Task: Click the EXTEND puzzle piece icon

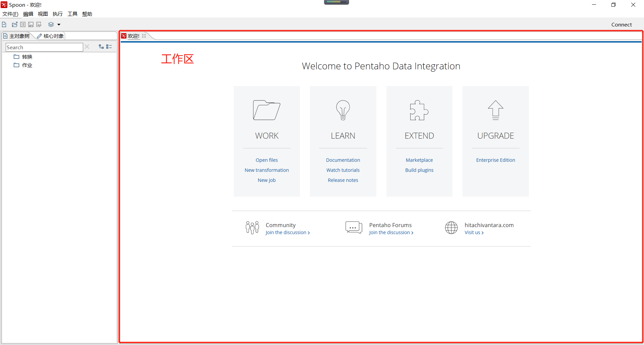Action: (419, 110)
